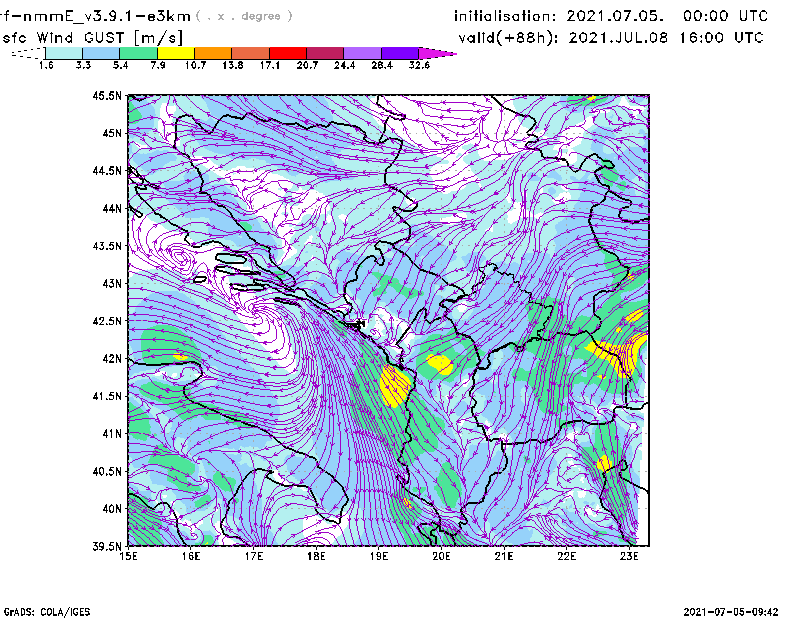Click the legend value '32.6'
This screenshot has height=618, width=800.
419,65
